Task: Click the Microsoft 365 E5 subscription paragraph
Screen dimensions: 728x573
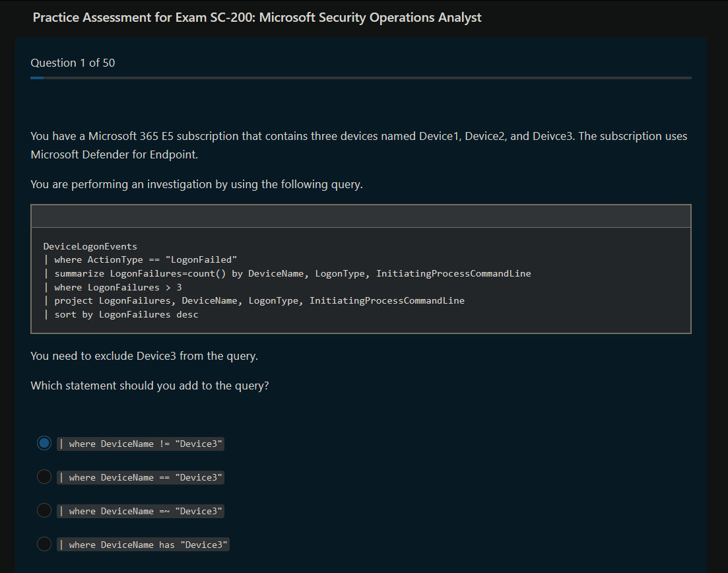Action: (359, 145)
